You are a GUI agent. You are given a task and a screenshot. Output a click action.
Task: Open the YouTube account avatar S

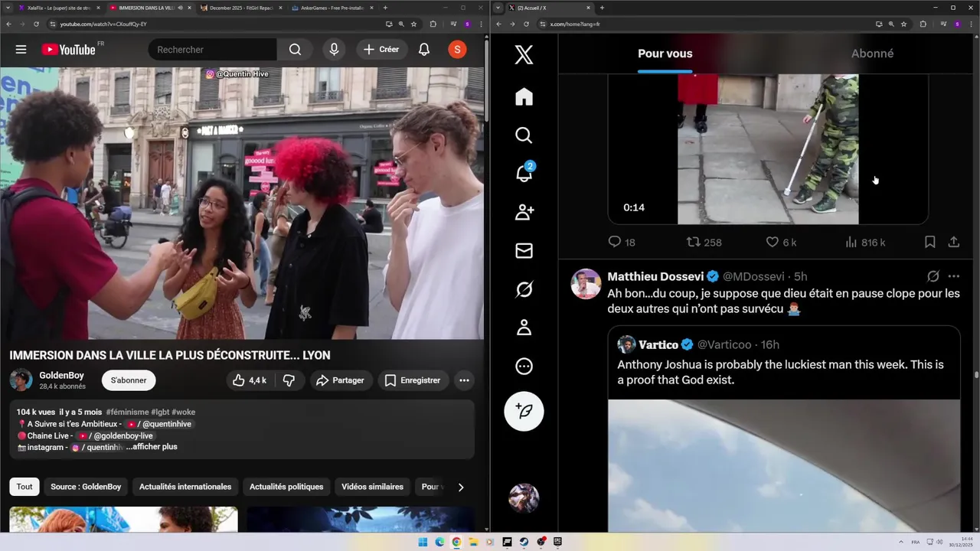(x=457, y=50)
